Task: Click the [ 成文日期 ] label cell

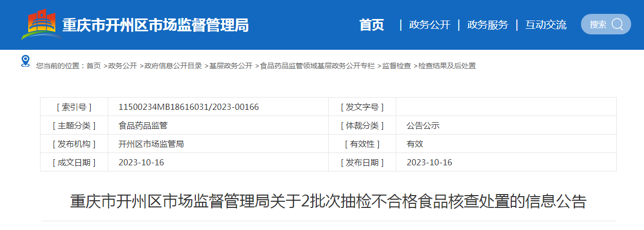Action: point(74,162)
